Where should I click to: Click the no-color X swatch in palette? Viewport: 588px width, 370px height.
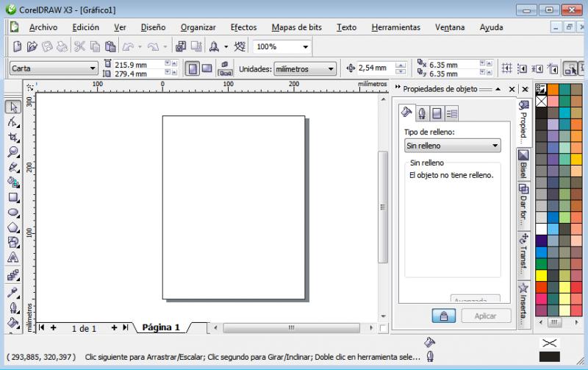pyautogui.click(x=541, y=102)
